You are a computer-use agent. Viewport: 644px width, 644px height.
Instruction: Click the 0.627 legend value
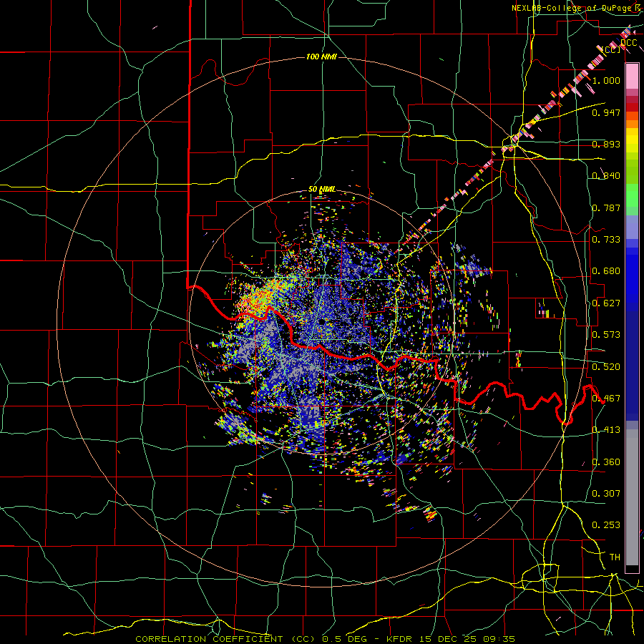[x=606, y=303]
